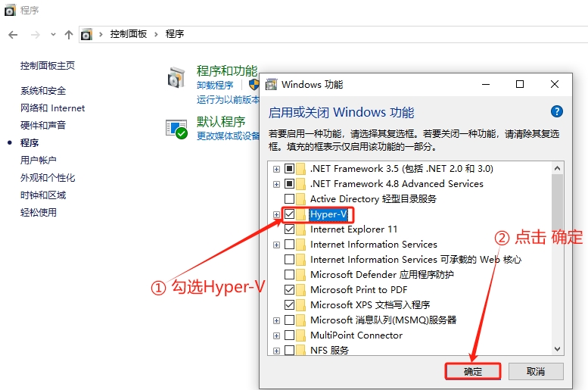Click scrollbar up arrow in feature list
This screenshot has width=588, height=390.
(x=557, y=168)
